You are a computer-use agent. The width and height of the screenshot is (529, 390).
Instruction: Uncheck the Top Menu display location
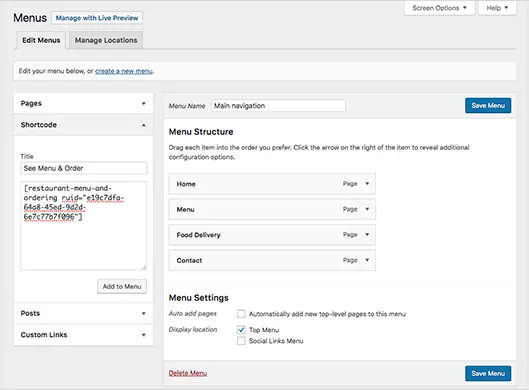pos(241,330)
